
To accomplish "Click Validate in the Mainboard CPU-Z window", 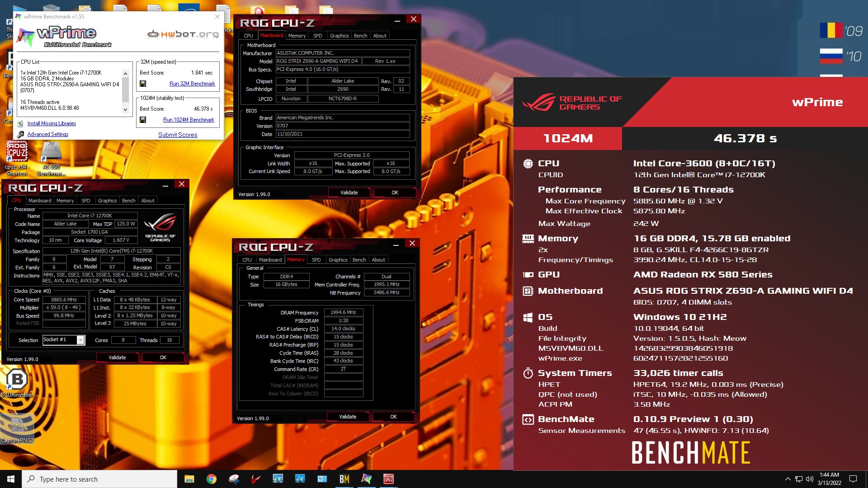I will click(349, 192).
